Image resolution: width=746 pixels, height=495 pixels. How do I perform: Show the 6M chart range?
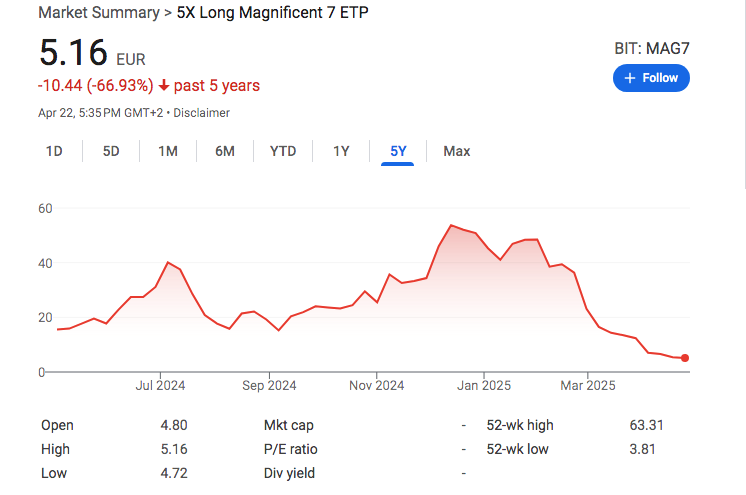click(225, 151)
